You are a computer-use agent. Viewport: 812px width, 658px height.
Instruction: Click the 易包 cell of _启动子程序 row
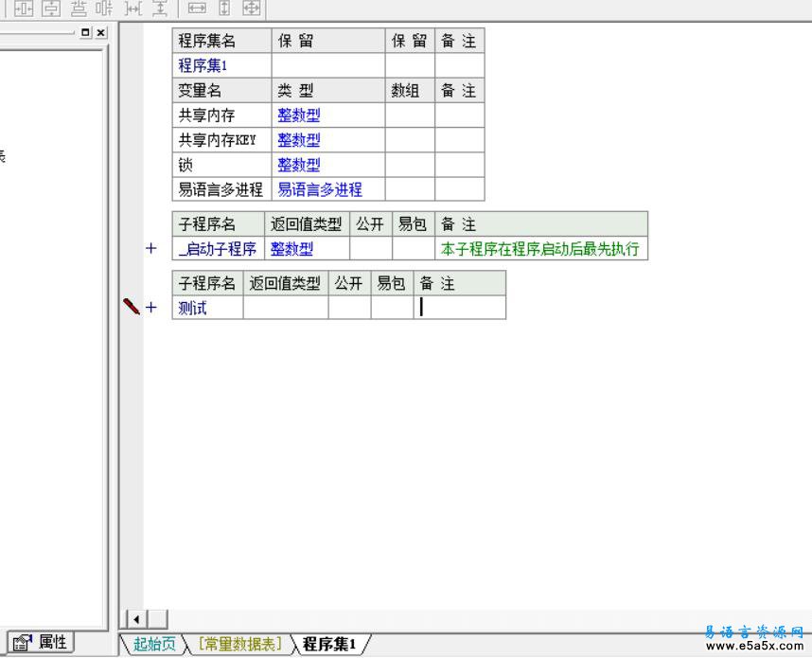tap(414, 249)
